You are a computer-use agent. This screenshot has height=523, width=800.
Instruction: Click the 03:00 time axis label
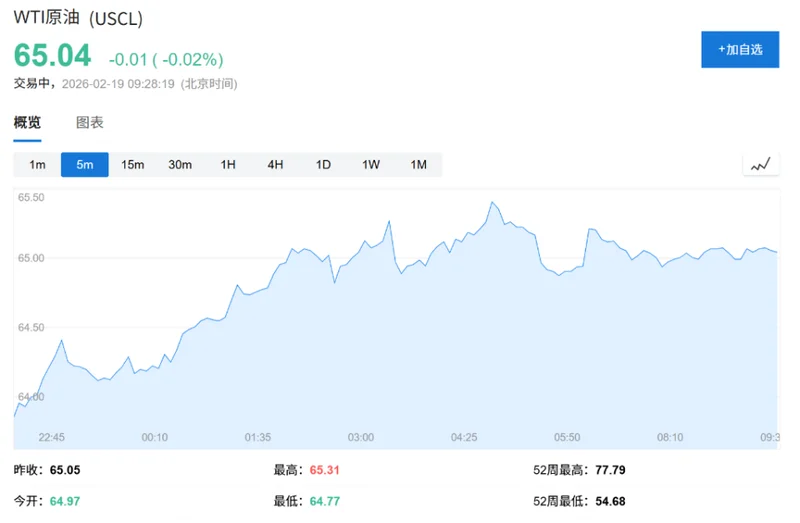[360, 437]
